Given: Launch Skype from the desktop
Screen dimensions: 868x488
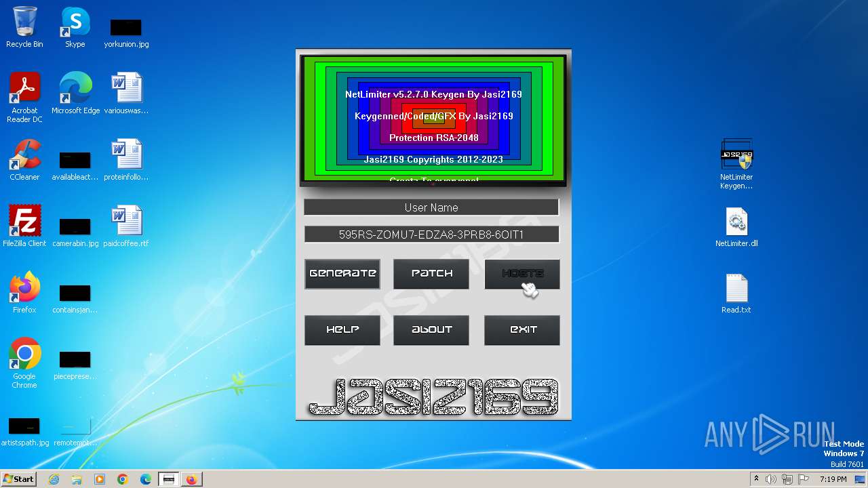Looking at the screenshot, I should coord(75,27).
